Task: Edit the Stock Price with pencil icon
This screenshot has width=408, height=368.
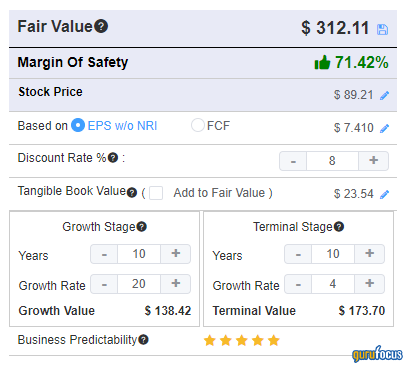Action: [x=384, y=96]
